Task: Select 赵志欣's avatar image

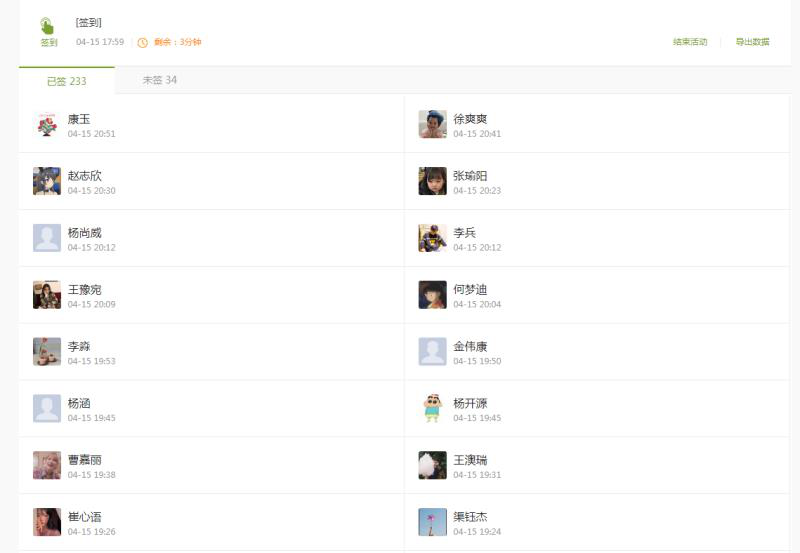Action: tap(47, 181)
